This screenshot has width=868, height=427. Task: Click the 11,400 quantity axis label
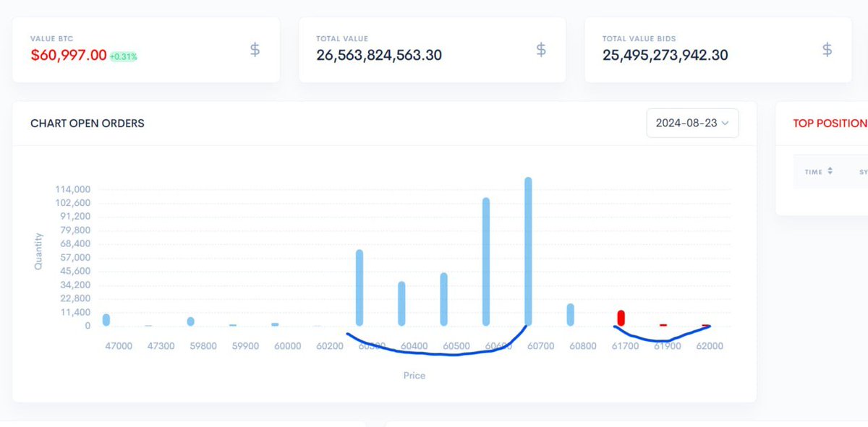(75, 312)
